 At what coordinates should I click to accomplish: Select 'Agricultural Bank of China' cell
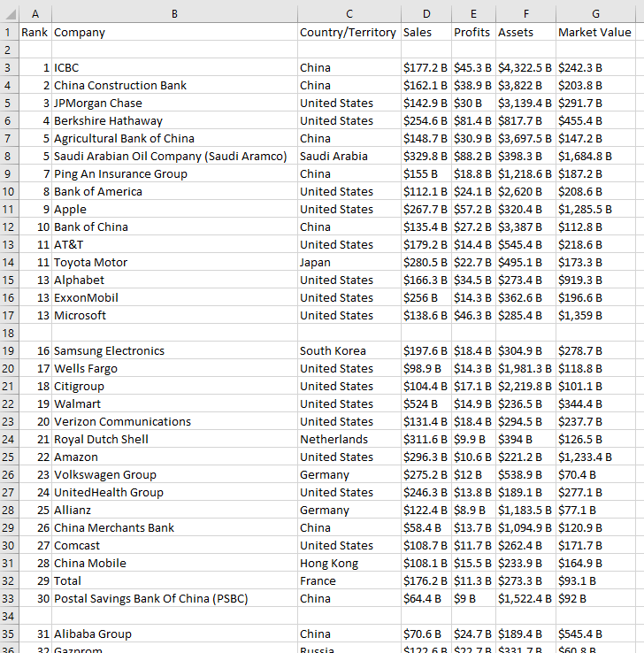coord(174,138)
